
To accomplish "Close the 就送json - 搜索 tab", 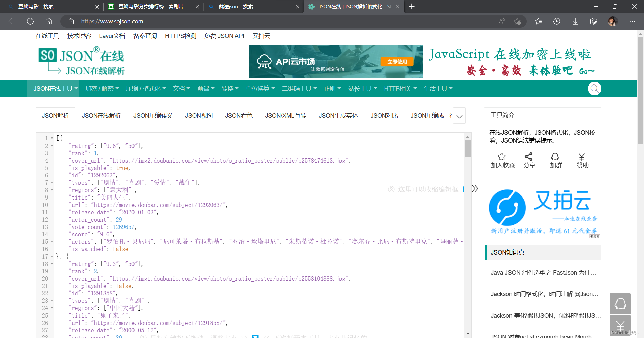I will click(298, 7).
